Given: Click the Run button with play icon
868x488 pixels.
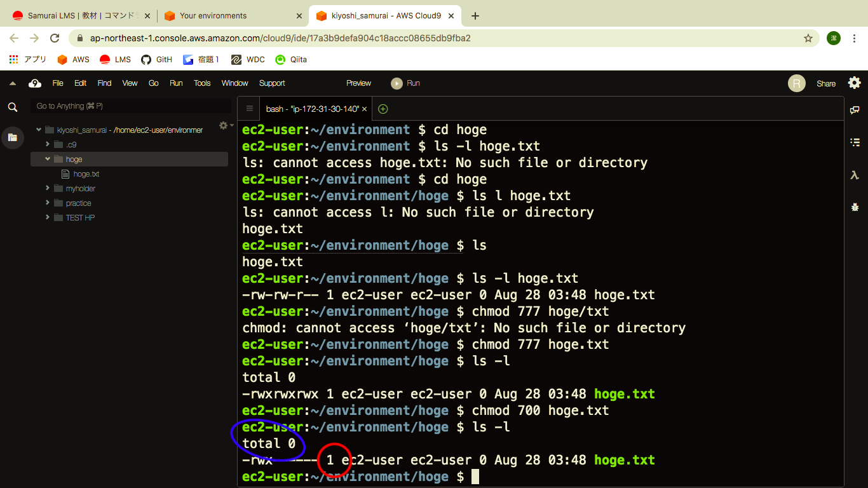Looking at the screenshot, I should pyautogui.click(x=405, y=83).
